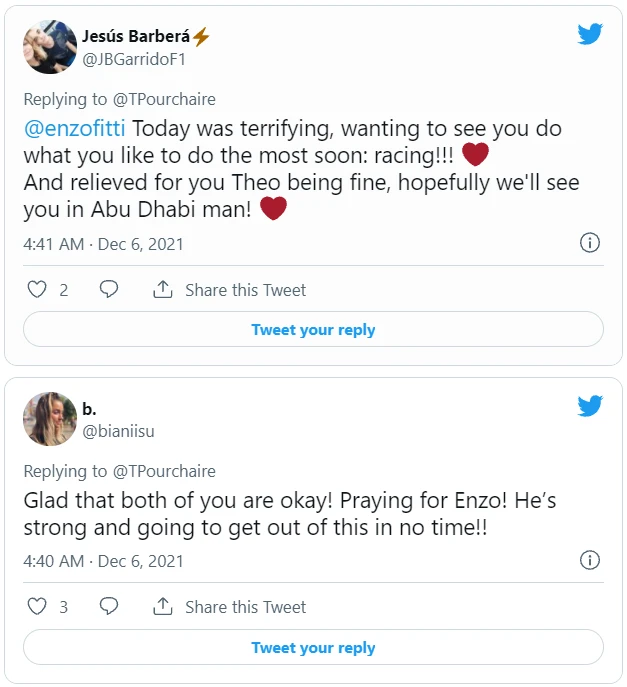Open bianiisu profile avatar
The image size is (627, 687).
(50, 419)
